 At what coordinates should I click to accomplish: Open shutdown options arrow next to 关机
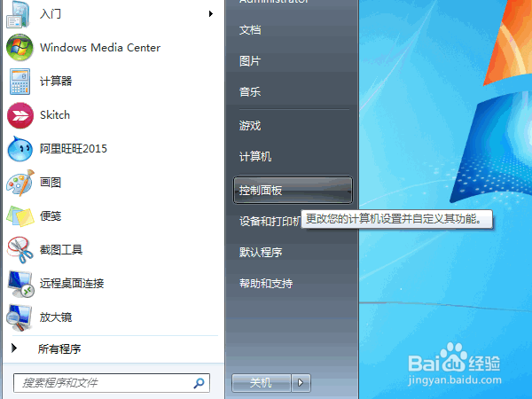pyautogui.click(x=301, y=383)
